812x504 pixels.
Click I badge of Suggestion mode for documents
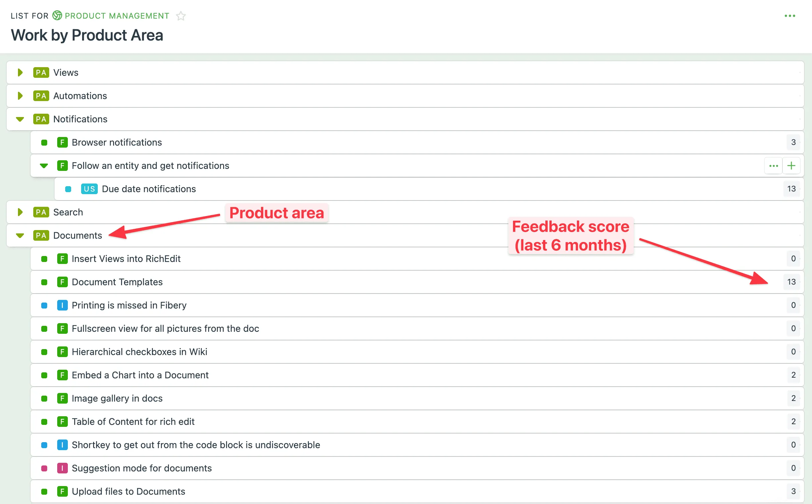(x=62, y=468)
